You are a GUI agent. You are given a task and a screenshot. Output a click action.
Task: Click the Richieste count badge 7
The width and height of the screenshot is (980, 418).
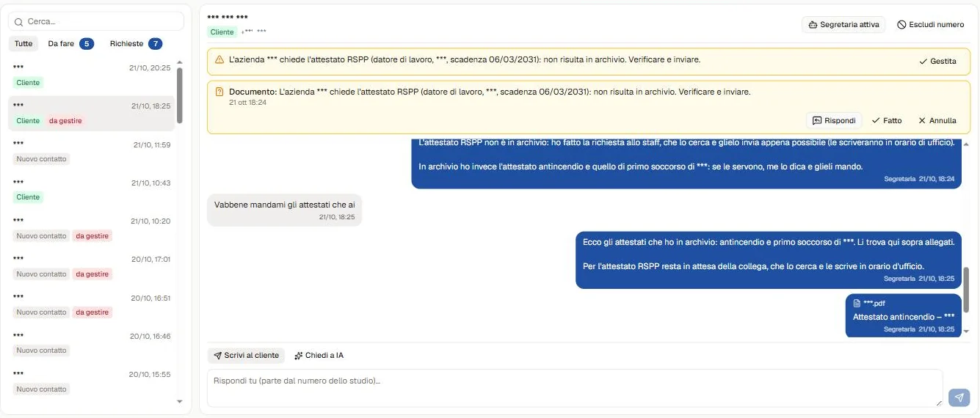pyautogui.click(x=155, y=44)
